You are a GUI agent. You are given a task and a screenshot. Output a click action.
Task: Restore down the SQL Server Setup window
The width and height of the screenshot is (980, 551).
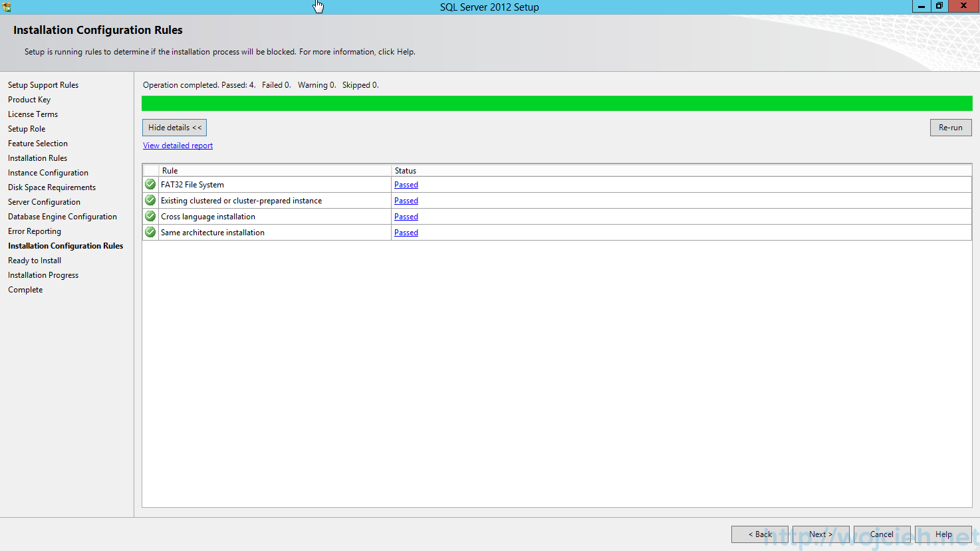click(939, 6)
